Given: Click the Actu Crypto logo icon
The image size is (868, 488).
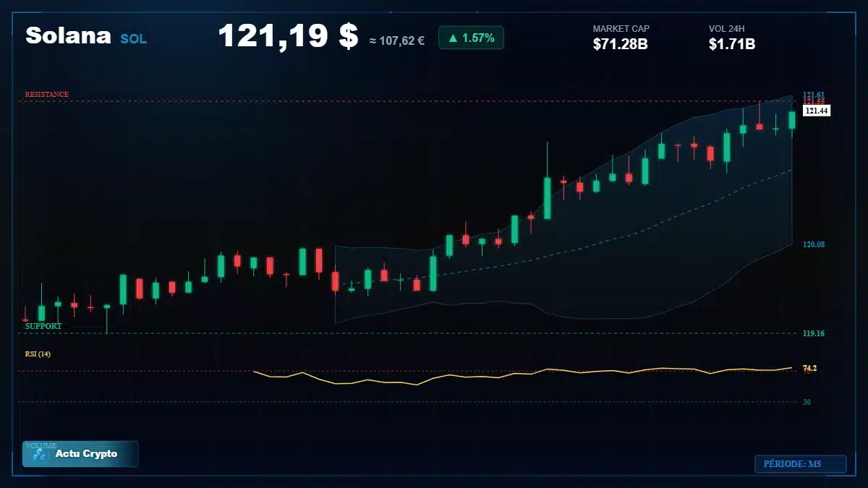Looking at the screenshot, I should tap(40, 455).
